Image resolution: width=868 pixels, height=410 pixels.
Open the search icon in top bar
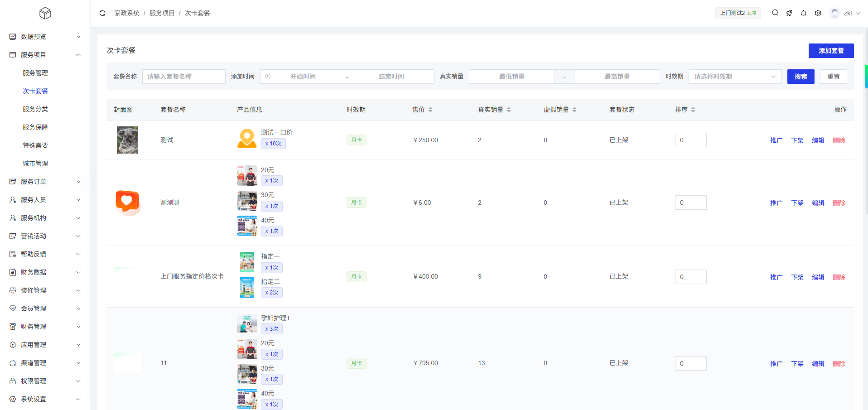775,13
